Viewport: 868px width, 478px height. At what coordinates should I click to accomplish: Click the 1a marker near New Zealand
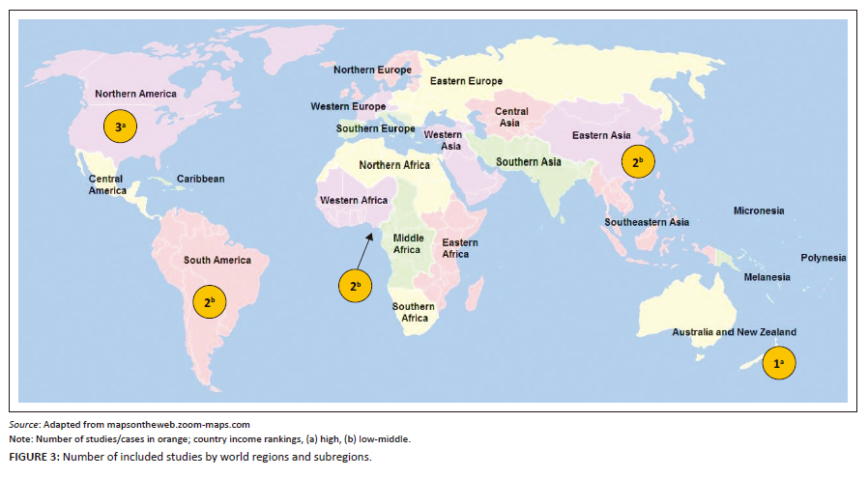777,364
